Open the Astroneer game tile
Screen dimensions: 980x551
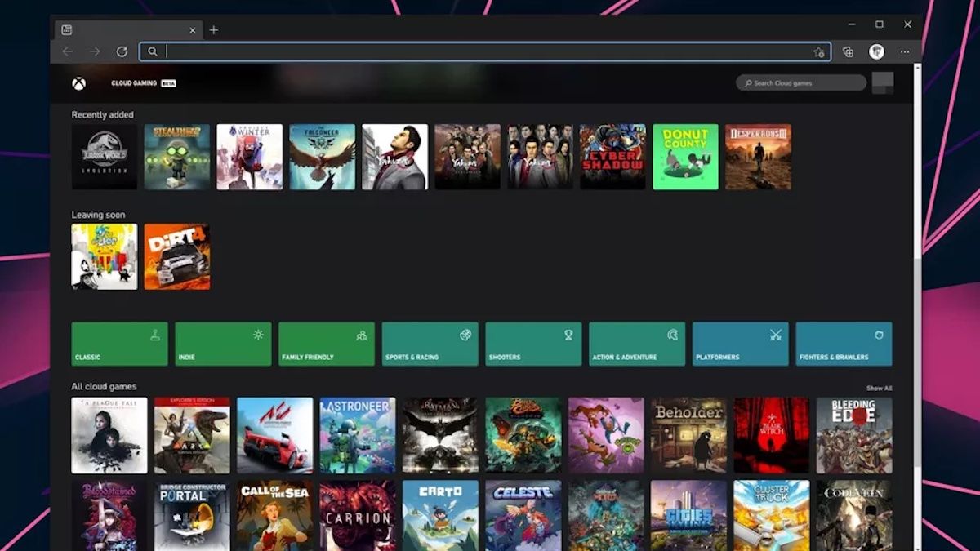click(x=358, y=435)
